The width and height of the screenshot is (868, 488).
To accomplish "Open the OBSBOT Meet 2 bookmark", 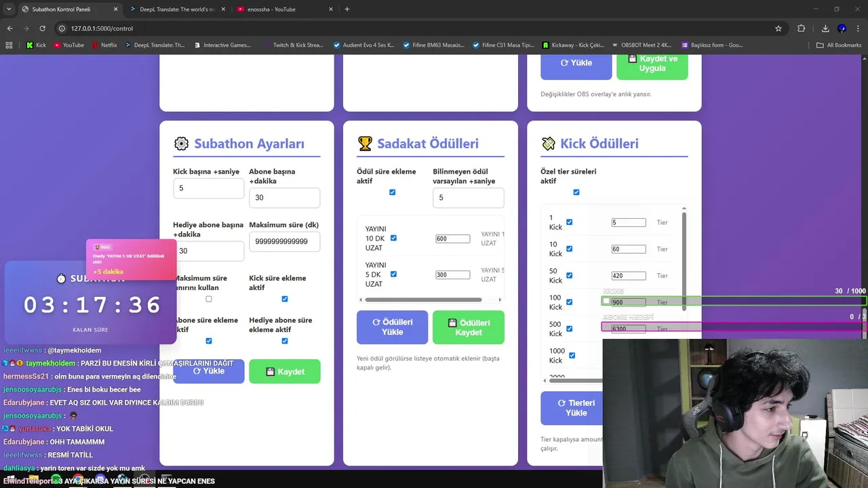I will tap(643, 45).
